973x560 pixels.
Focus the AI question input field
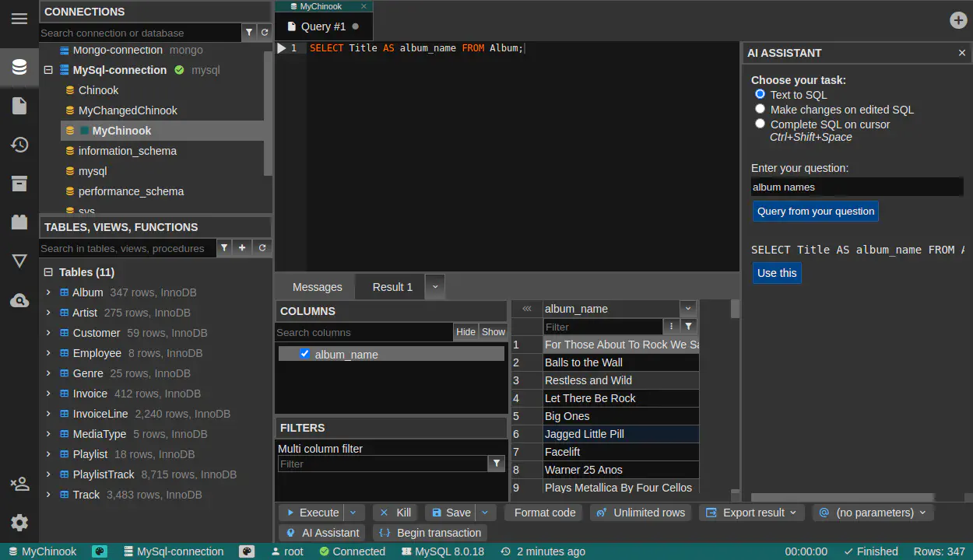(x=857, y=187)
